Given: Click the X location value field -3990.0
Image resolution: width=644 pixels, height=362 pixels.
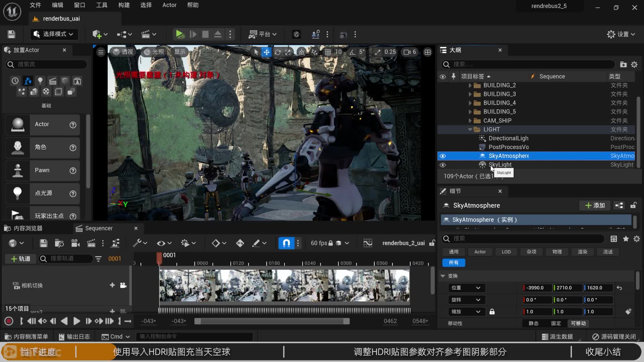Looking at the screenshot, I should (538, 288).
